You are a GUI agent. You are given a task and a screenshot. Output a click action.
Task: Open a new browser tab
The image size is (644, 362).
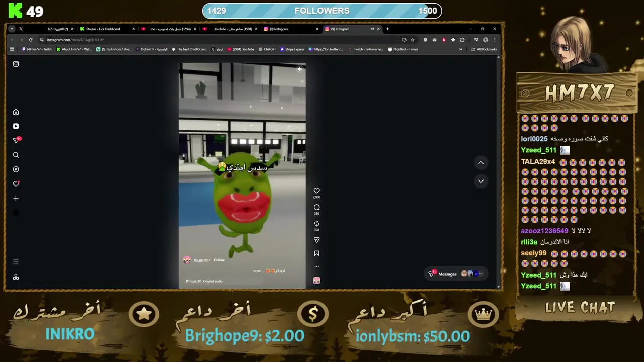[387, 29]
